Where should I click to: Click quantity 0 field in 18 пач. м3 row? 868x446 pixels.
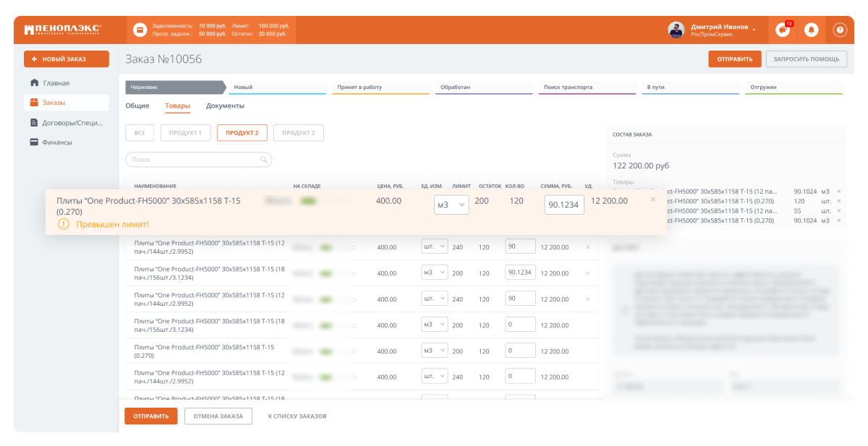521,325
